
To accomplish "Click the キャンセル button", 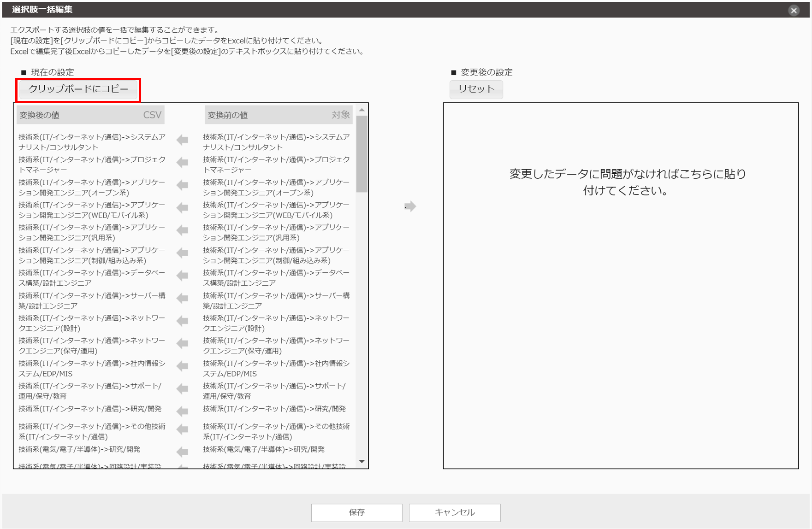I will [x=455, y=512].
